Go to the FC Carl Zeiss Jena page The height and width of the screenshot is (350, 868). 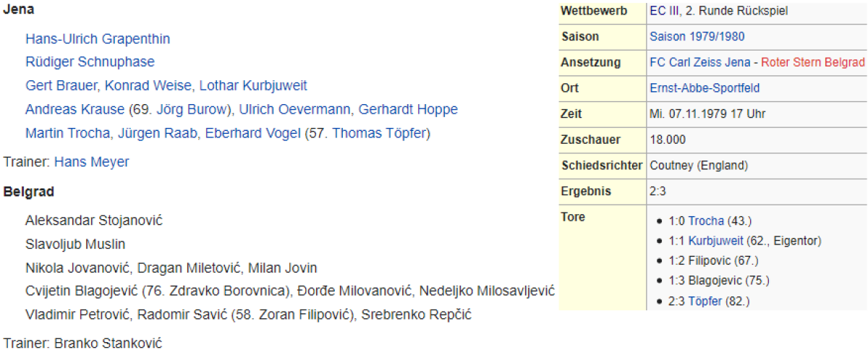[700, 62]
